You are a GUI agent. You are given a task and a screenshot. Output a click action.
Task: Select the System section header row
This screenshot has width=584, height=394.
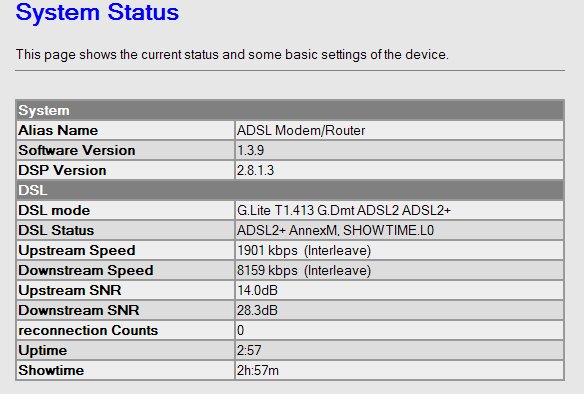pyautogui.click(x=290, y=111)
